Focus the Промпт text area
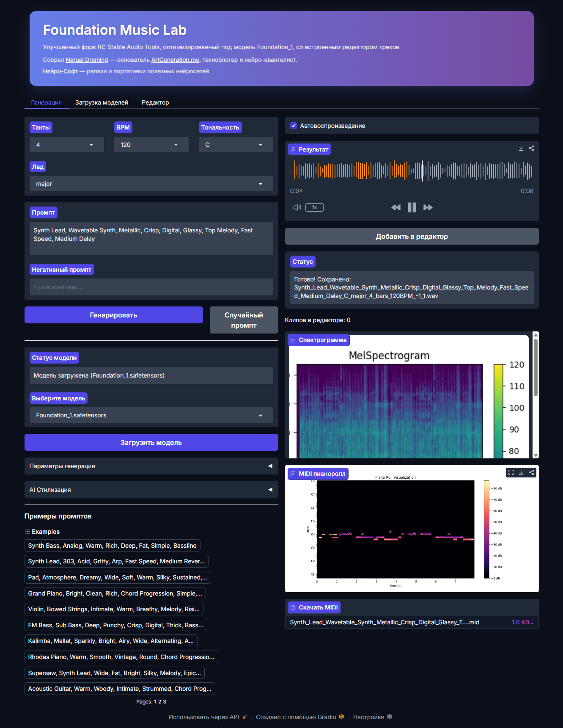Image resolution: width=563 pixels, height=728 pixels. coord(151,238)
